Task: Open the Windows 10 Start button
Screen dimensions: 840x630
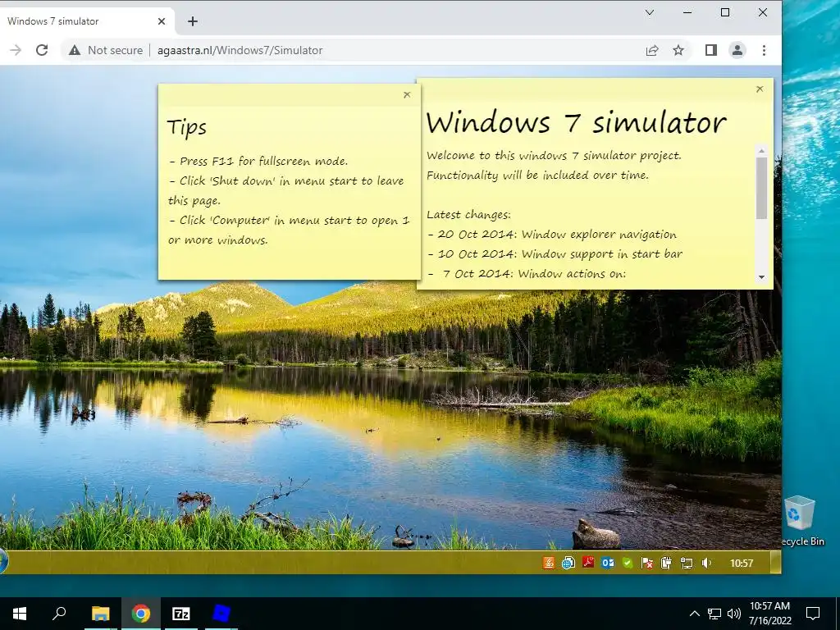Action: click(x=20, y=614)
